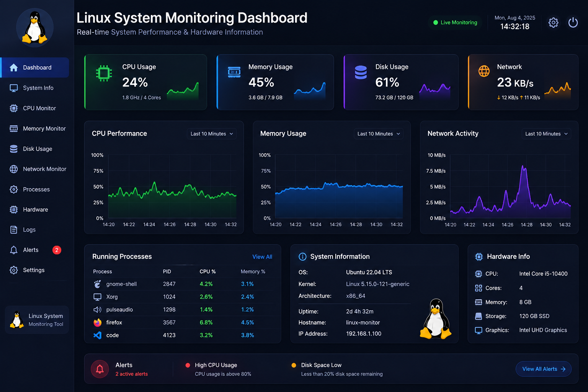The height and width of the screenshot is (392, 588).
Task: Sort processes by the Memory % column header
Action: [253, 271]
